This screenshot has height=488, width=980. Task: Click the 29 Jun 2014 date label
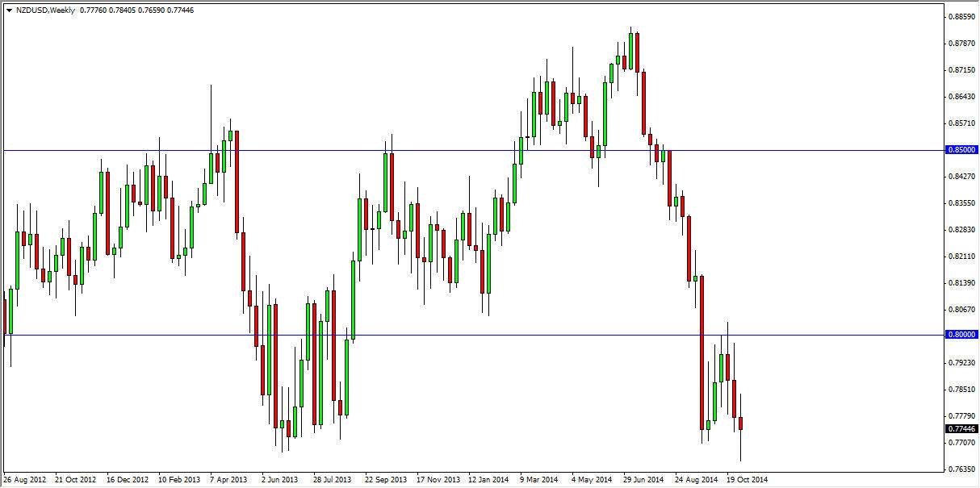coord(643,479)
